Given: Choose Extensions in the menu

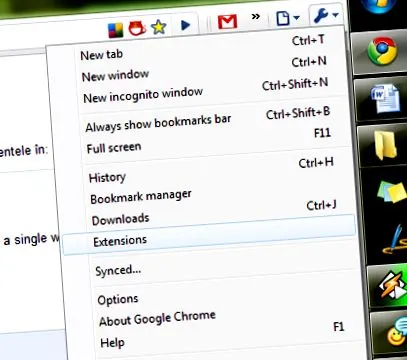Looking at the screenshot, I should (x=209, y=235).
